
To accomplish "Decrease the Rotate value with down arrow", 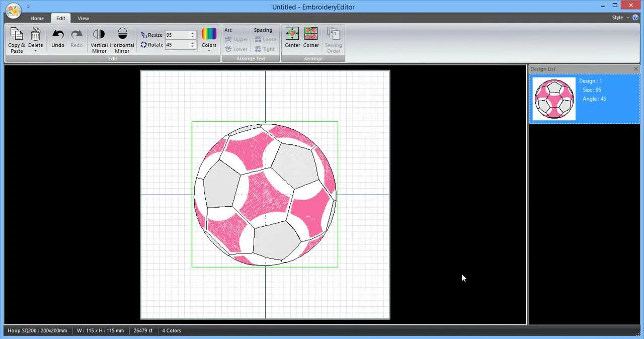I will (193, 47).
